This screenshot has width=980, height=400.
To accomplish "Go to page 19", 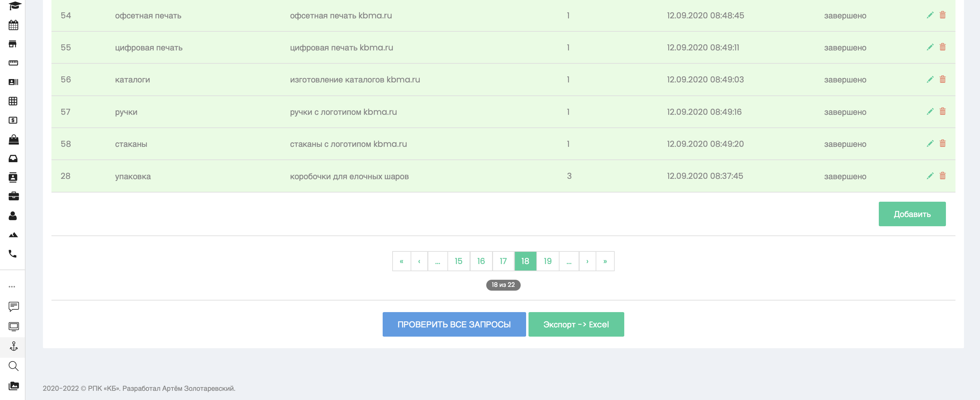I will pyautogui.click(x=548, y=261).
